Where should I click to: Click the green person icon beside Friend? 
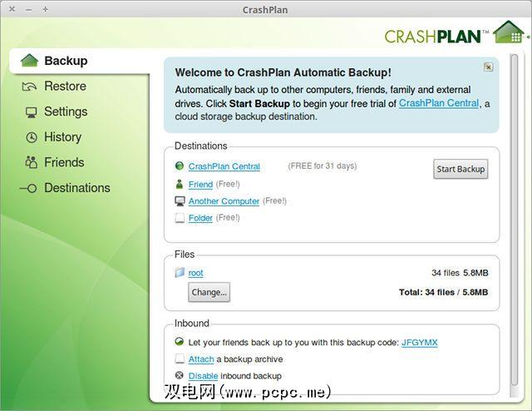pos(180,184)
